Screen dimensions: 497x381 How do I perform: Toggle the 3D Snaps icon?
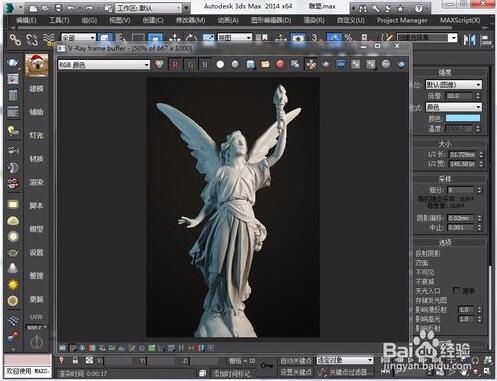pyautogui.click(x=314, y=38)
